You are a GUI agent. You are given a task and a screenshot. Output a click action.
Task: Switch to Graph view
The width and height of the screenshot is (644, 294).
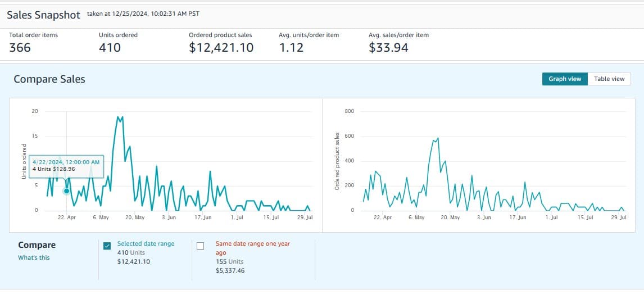pyautogui.click(x=565, y=79)
